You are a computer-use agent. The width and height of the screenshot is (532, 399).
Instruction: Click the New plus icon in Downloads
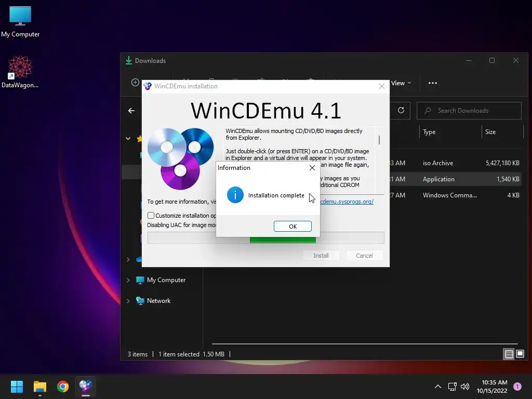click(135, 83)
